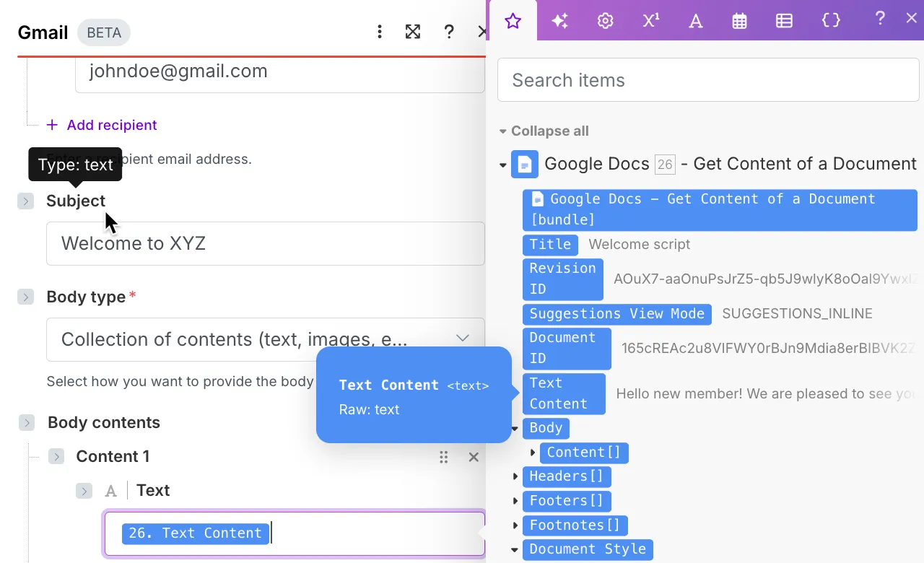Remove Content 1 with X icon
924x563 pixels.
tap(474, 457)
